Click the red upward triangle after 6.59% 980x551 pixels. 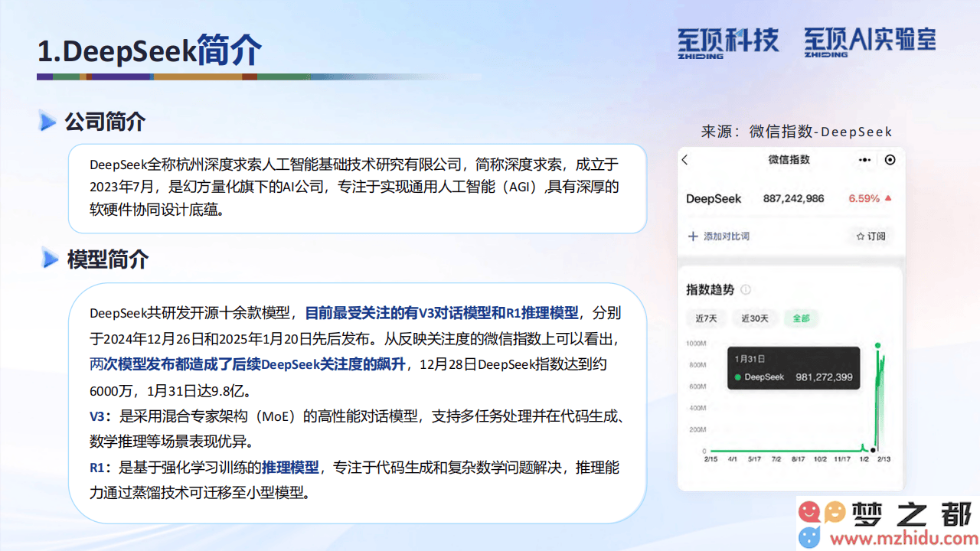pos(888,198)
